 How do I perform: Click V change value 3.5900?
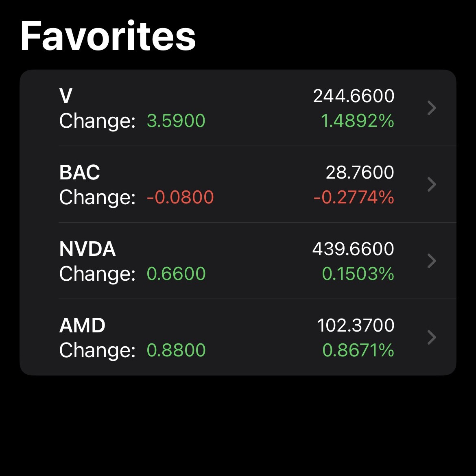point(176,121)
